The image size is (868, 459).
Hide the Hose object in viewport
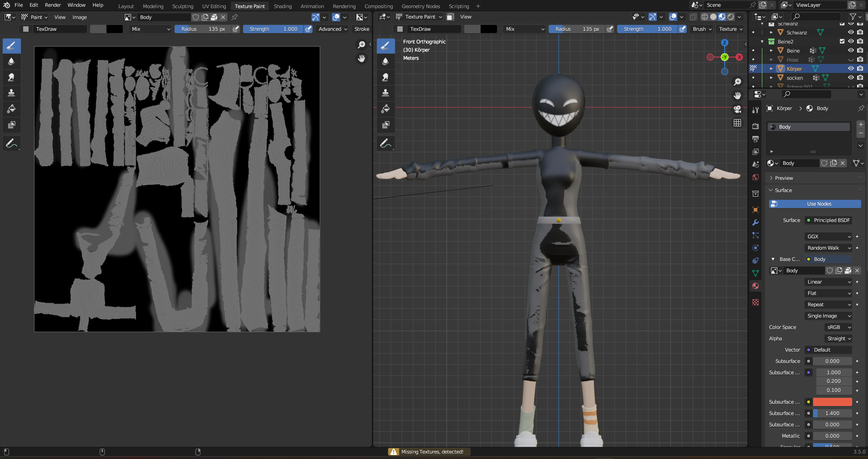[x=851, y=59]
